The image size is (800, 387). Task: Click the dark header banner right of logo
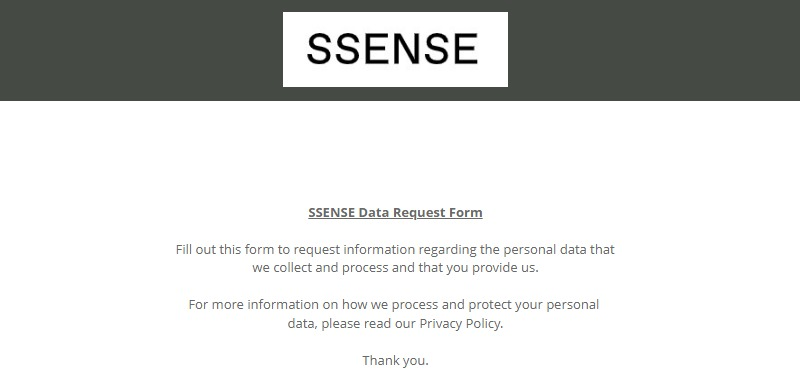tap(654, 50)
